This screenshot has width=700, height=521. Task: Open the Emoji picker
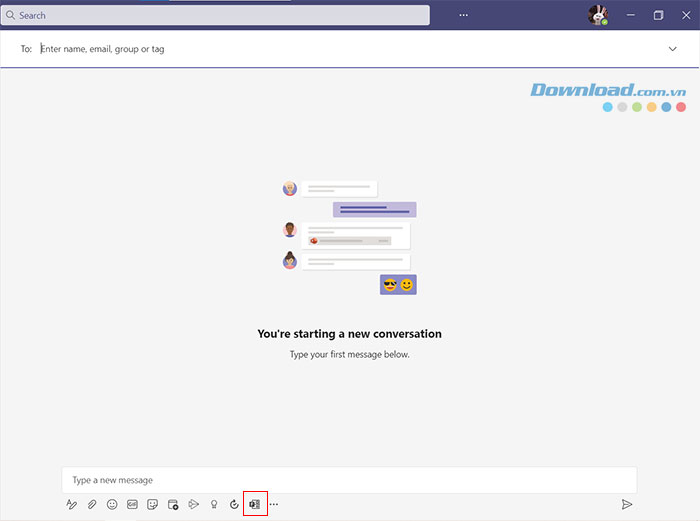pyautogui.click(x=112, y=505)
